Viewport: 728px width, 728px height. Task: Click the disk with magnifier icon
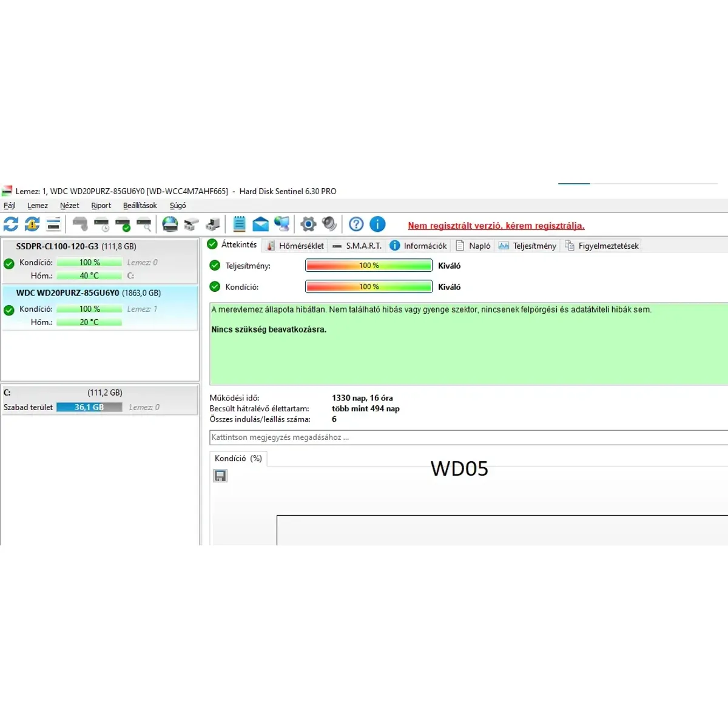[144, 224]
